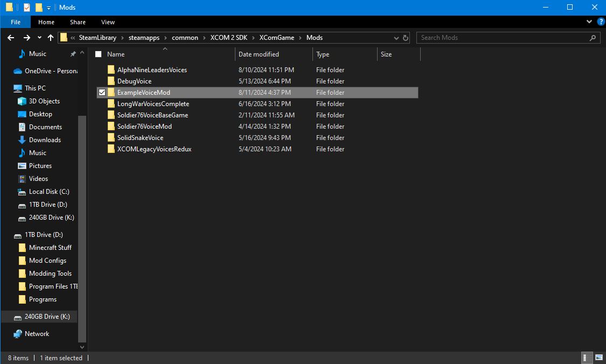Screen dimensions: 606x364
Task: Open pinned Music in Quick access
Action: 38,54
